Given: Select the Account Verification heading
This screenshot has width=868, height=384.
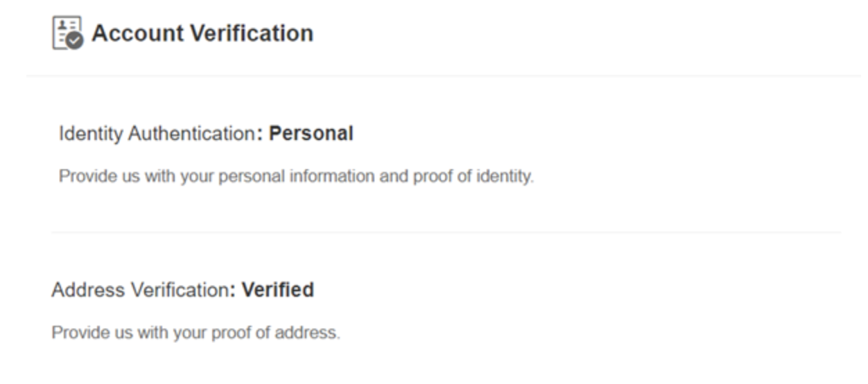Looking at the screenshot, I should (x=202, y=33).
